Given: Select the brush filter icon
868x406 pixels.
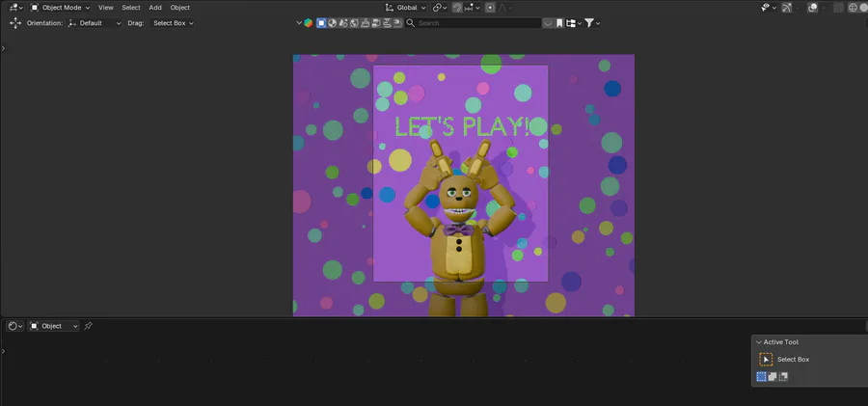Looking at the screenshot, I should 366,23.
